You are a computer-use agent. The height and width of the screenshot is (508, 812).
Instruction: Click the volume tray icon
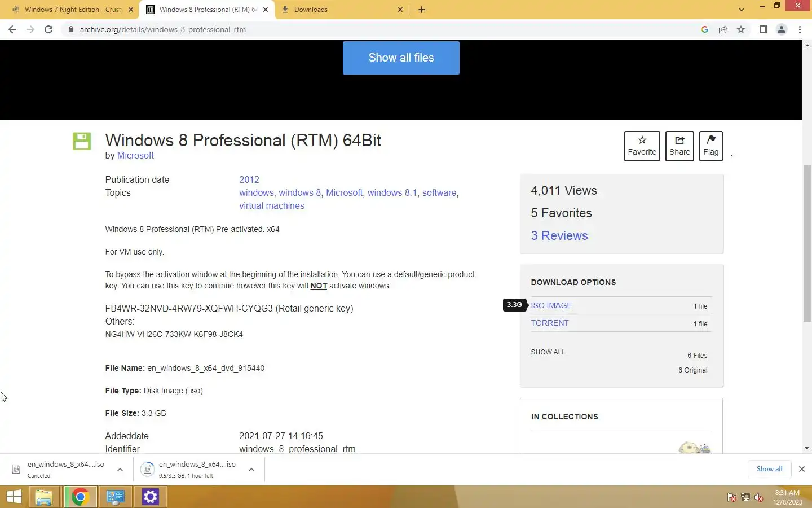click(x=759, y=497)
